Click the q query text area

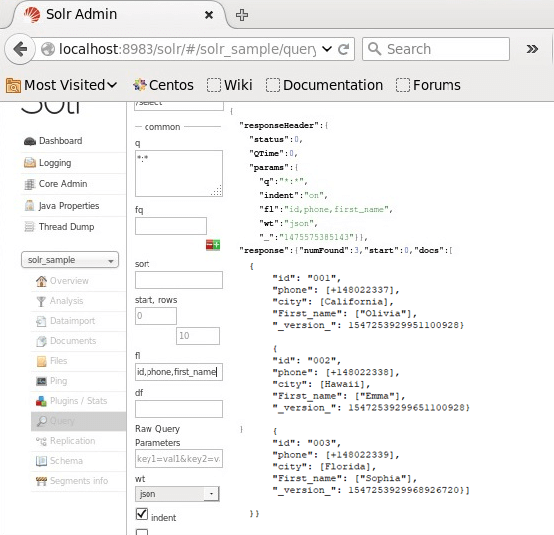(x=179, y=174)
